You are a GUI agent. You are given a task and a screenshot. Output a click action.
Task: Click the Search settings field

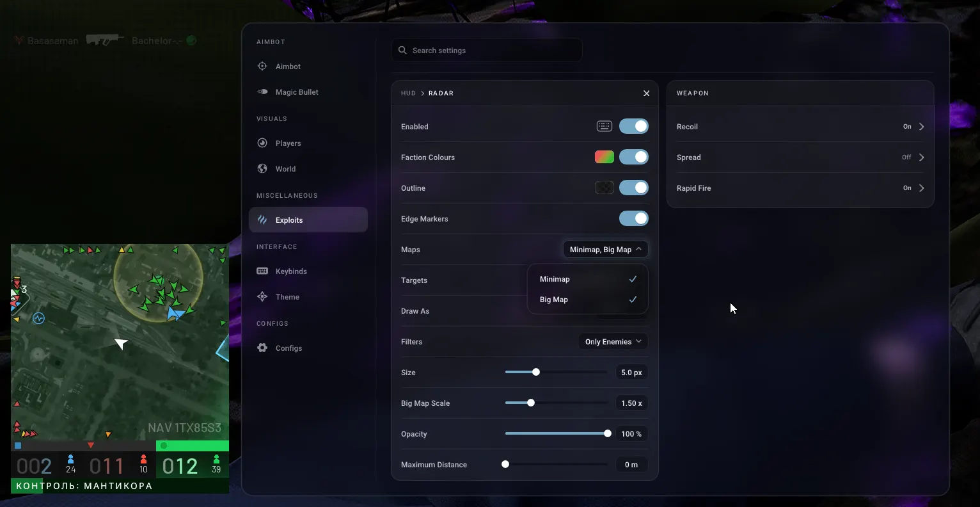click(487, 50)
